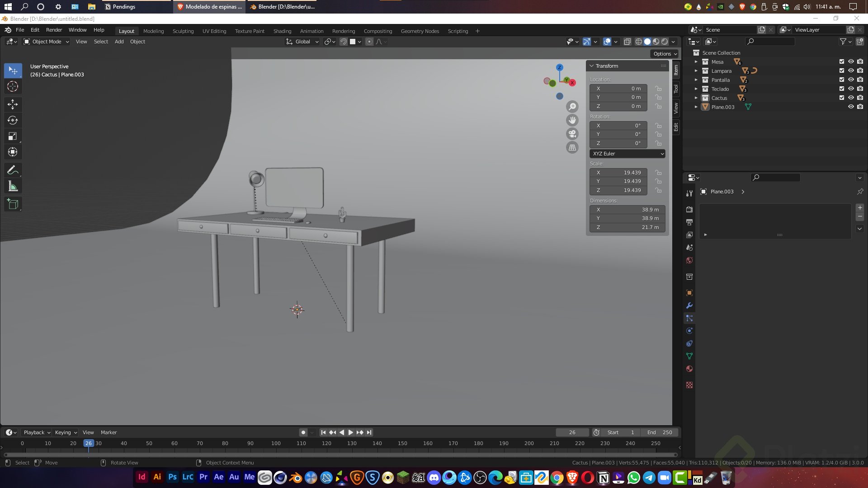Toggle camera view in viewport
The height and width of the screenshot is (488, 868).
[572, 134]
